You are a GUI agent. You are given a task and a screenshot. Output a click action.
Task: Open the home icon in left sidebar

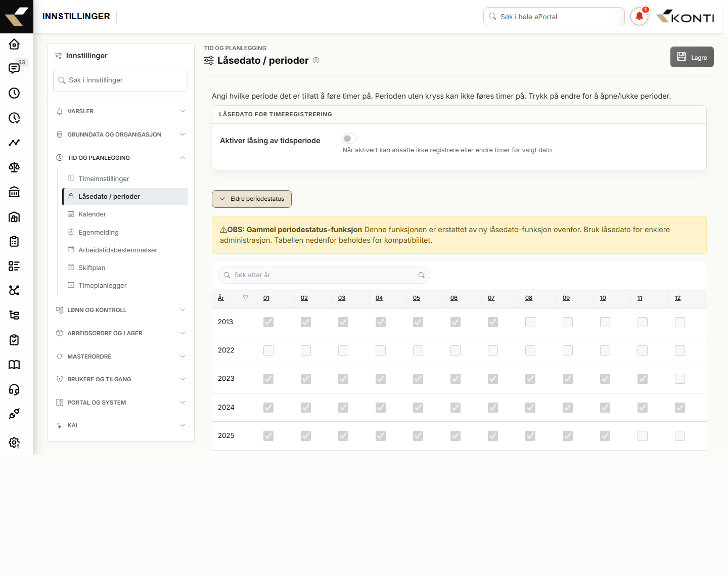[x=14, y=44]
